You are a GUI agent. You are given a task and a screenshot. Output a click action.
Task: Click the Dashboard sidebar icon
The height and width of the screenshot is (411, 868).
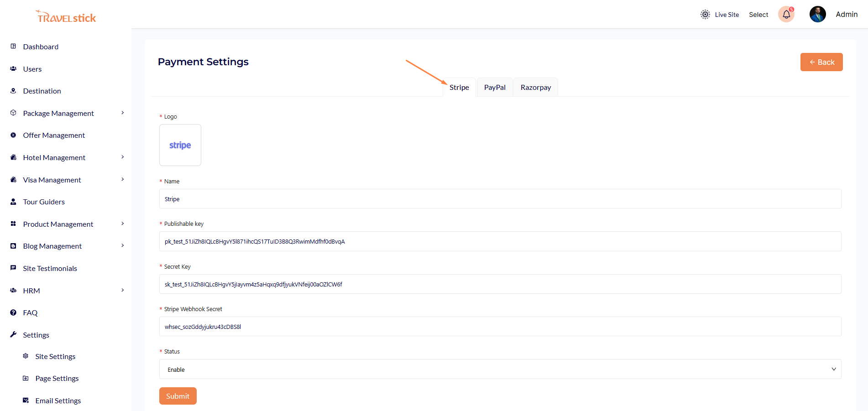coord(13,47)
